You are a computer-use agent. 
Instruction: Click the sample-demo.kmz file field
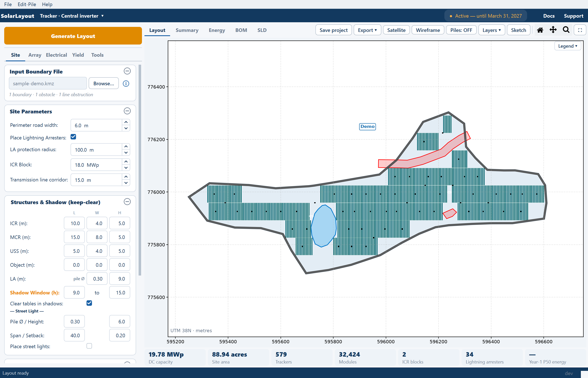pos(48,83)
